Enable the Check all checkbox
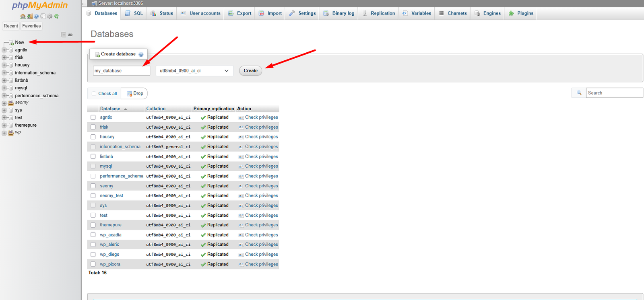The height and width of the screenshot is (300, 644). point(94,94)
